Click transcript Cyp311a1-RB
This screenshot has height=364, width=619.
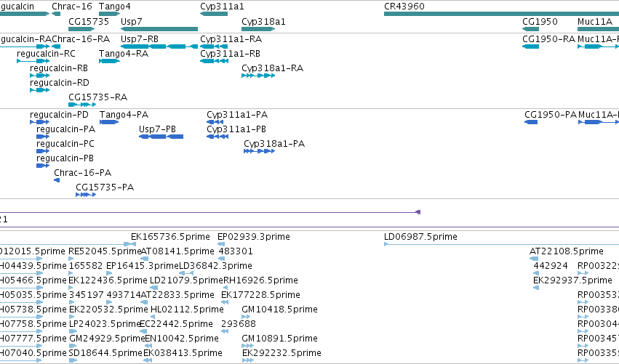(230, 53)
